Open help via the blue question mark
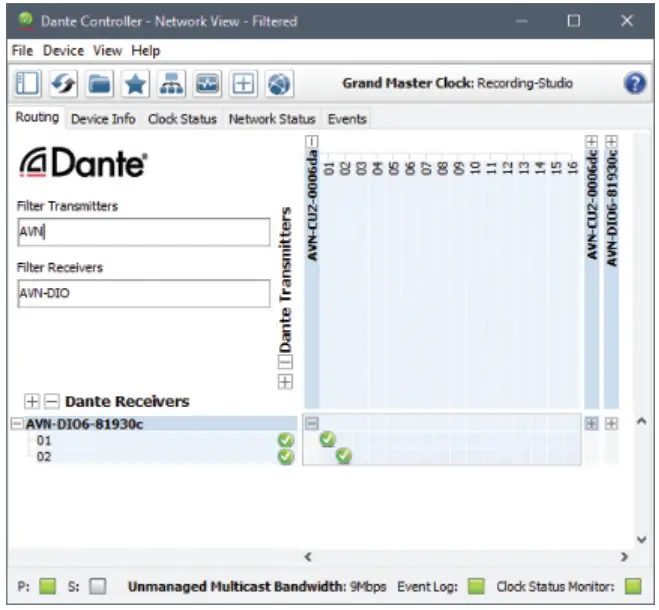The height and width of the screenshot is (610, 659). coord(635,84)
